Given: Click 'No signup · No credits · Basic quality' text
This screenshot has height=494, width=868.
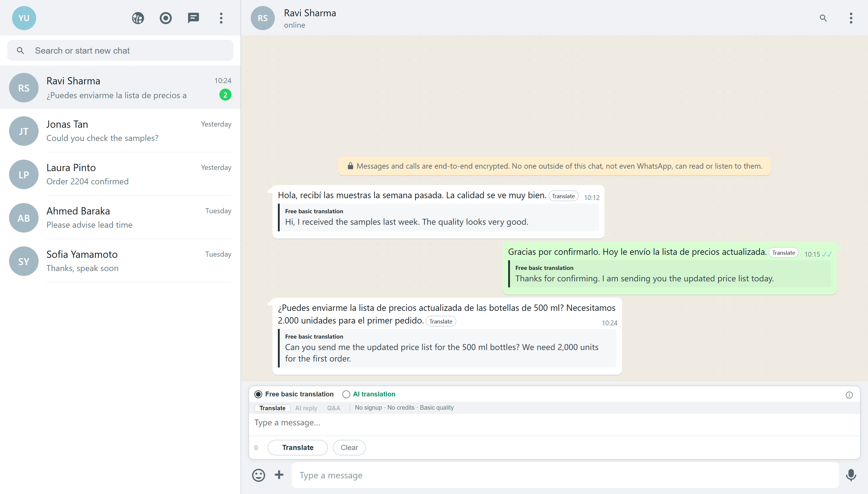Looking at the screenshot, I should click(404, 408).
